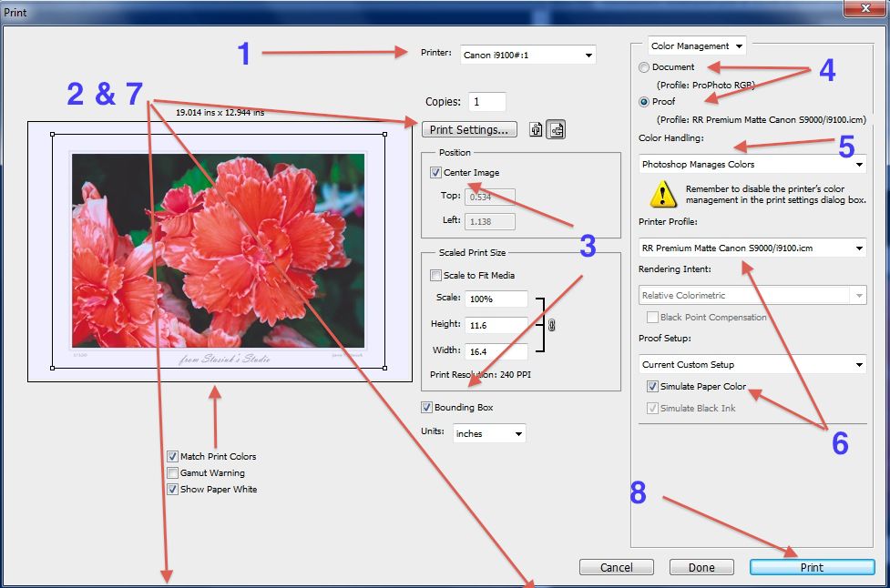Click the Simulate Black Ink checkbox
The height and width of the screenshot is (588, 890).
(653, 409)
